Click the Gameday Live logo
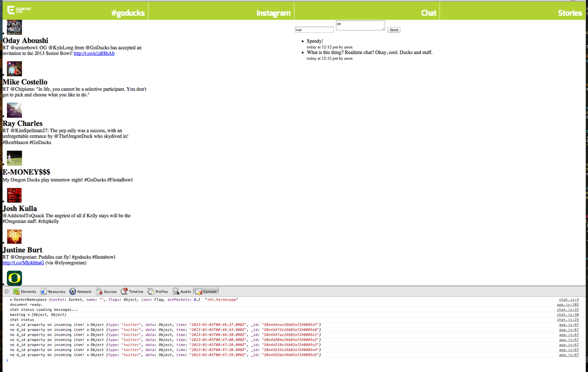The width and height of the screenshot is (588, 372). (x=19, y=10)
